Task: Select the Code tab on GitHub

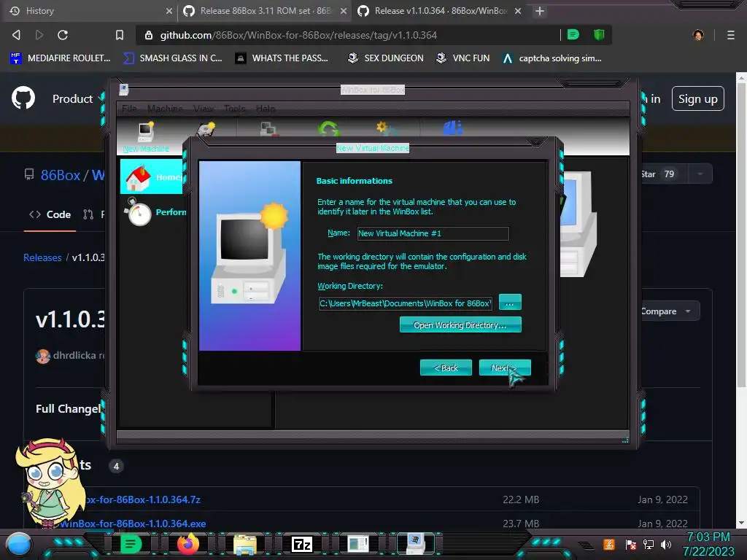Action: click(50, 214)
